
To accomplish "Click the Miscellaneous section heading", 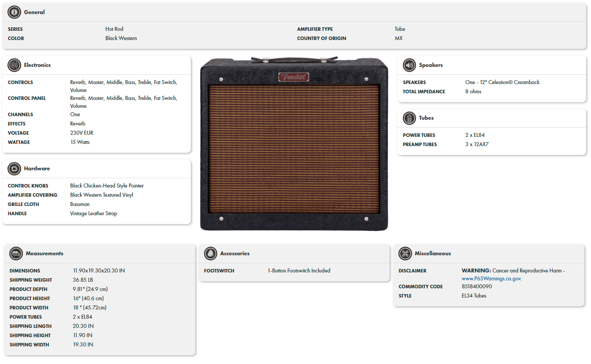I will coord(433,254).
